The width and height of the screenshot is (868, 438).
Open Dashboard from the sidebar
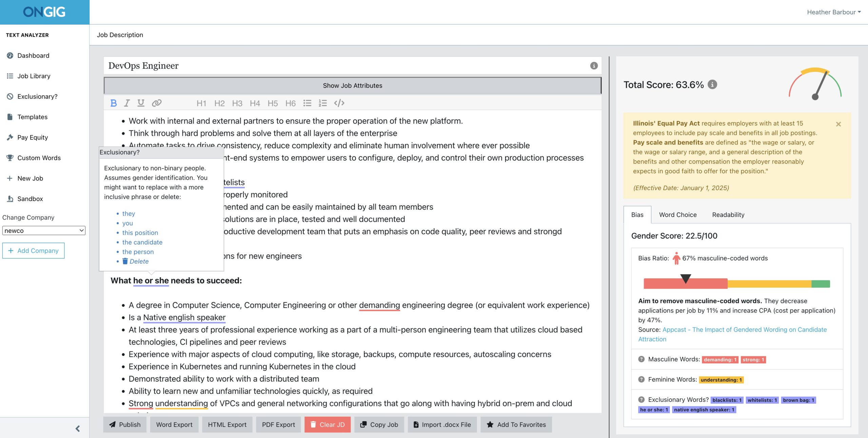point(33,56)
